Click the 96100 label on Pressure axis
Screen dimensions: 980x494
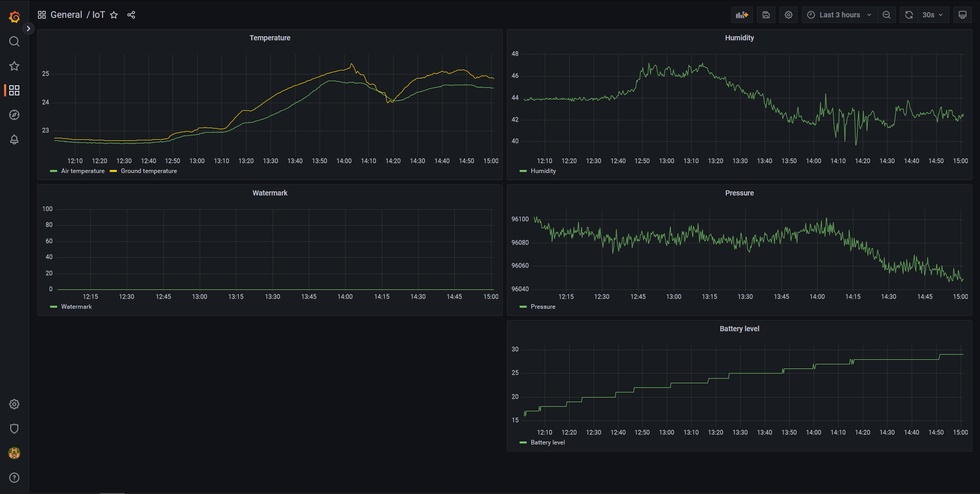pyautogui.click(x=520, y=219)
